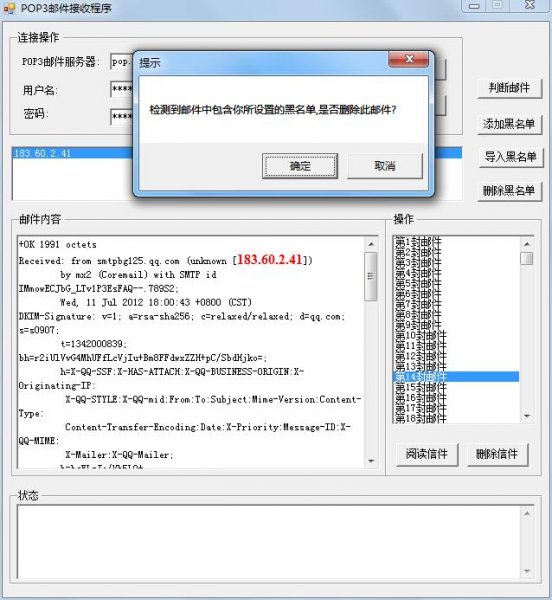Click the 状态 box scroll-up arrow
This screenshot has width=552, height=600.
pos(527,514)
